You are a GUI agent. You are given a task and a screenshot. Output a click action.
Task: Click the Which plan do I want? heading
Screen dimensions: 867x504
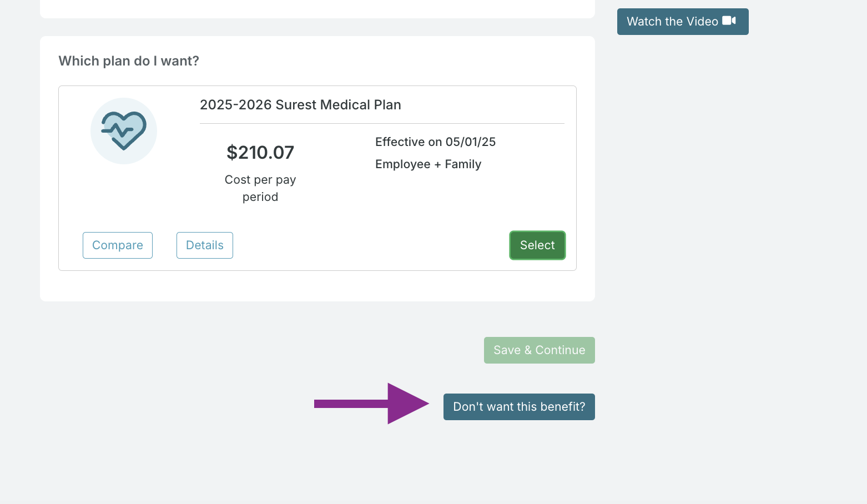coord(129,61)
